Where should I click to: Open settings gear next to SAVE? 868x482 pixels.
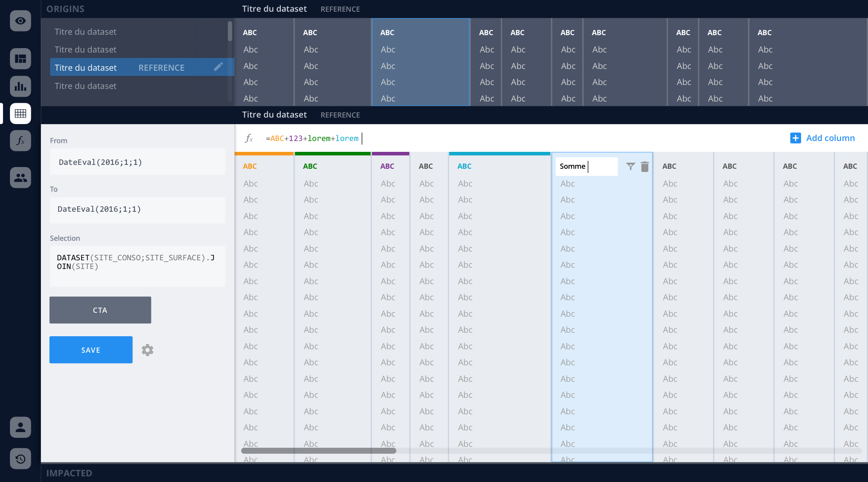pyautogui.click(x=148, y=350)
